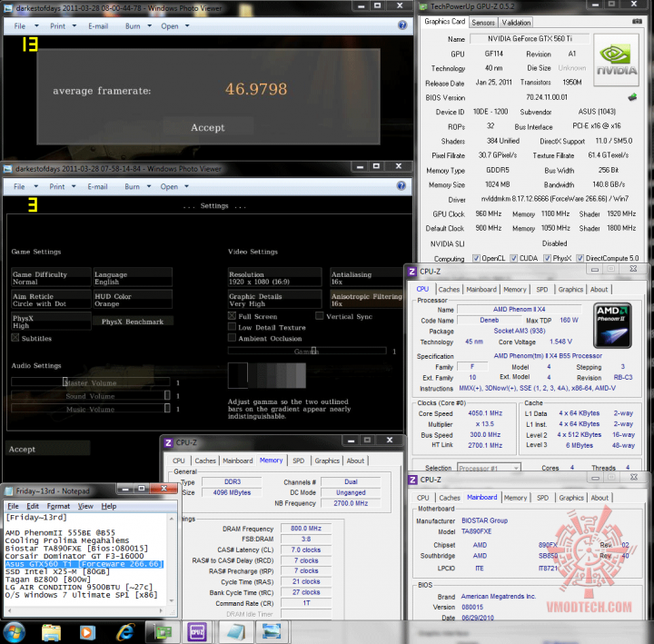Click Notepad vertical scrollbar down arrow

click(172, 600)
